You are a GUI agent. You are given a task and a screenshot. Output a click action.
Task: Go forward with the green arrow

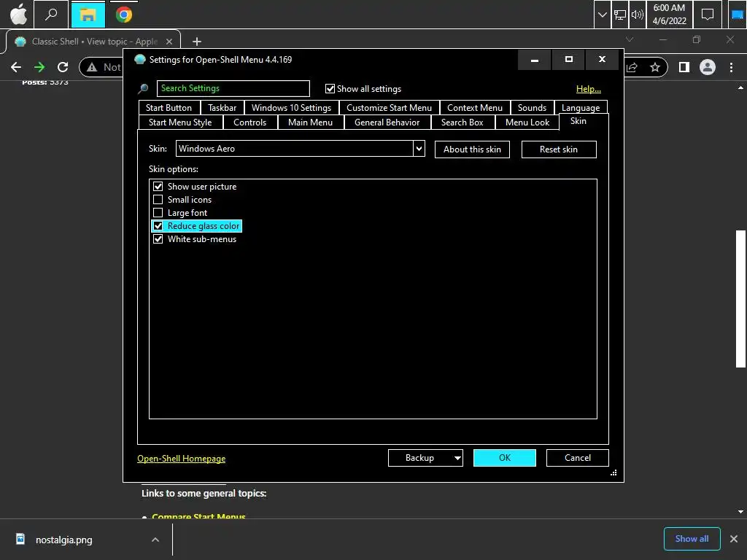pos(39,67)
